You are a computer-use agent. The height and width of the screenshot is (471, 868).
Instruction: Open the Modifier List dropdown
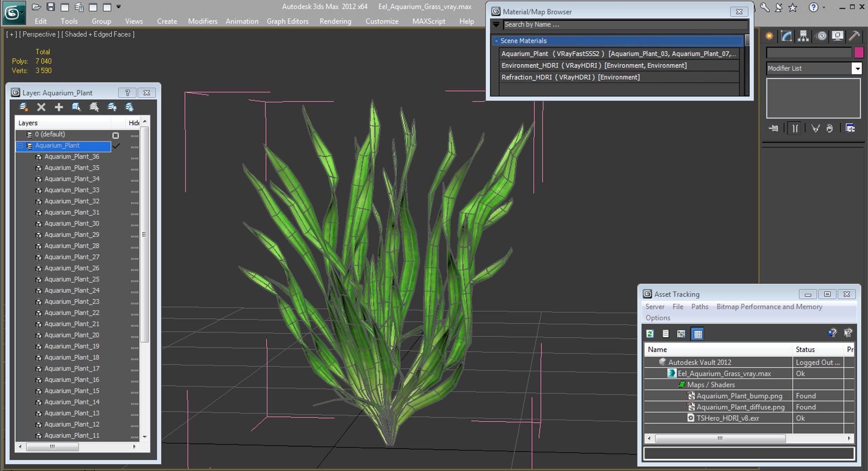(857, 68)
